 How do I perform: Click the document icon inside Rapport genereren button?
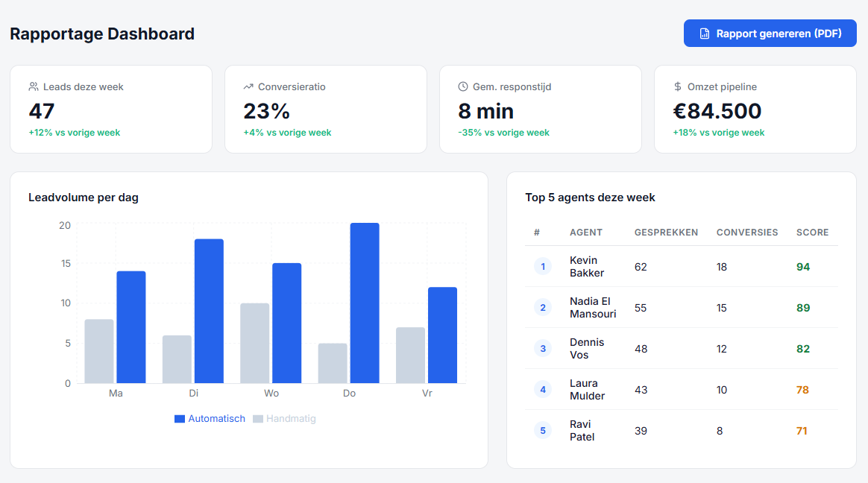[x=705, y=33]
